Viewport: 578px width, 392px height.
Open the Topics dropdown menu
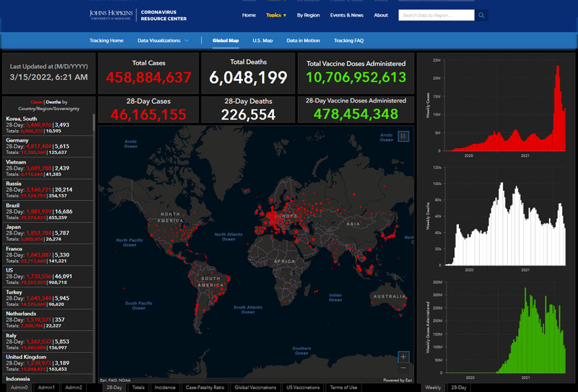coord(276,15)
